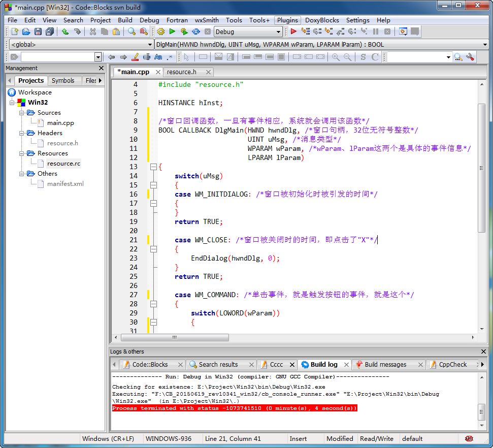Screen dimensions: 493x448
Task: Select main.cpp in the project tree
Action: coord(60,123)
